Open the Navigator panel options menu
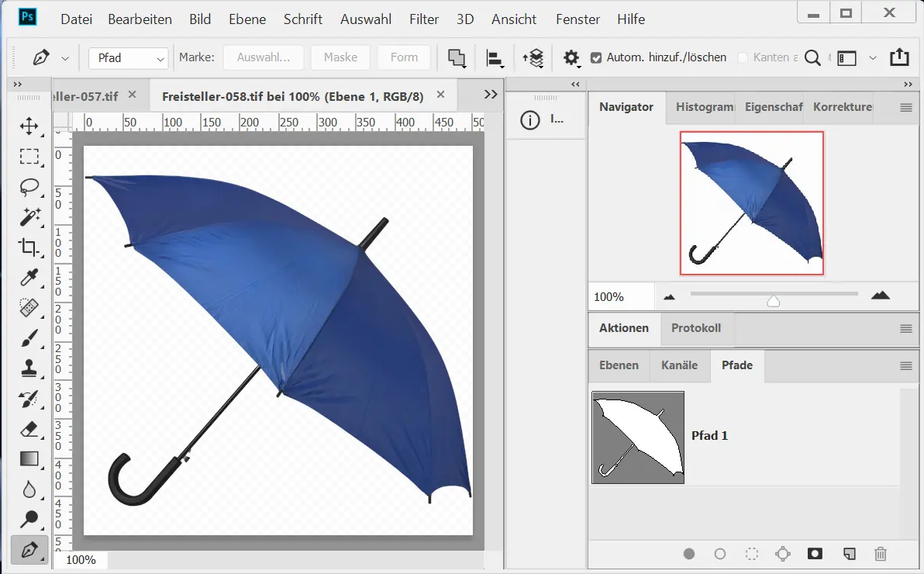The image size is (924, 574). click(905, 108)
